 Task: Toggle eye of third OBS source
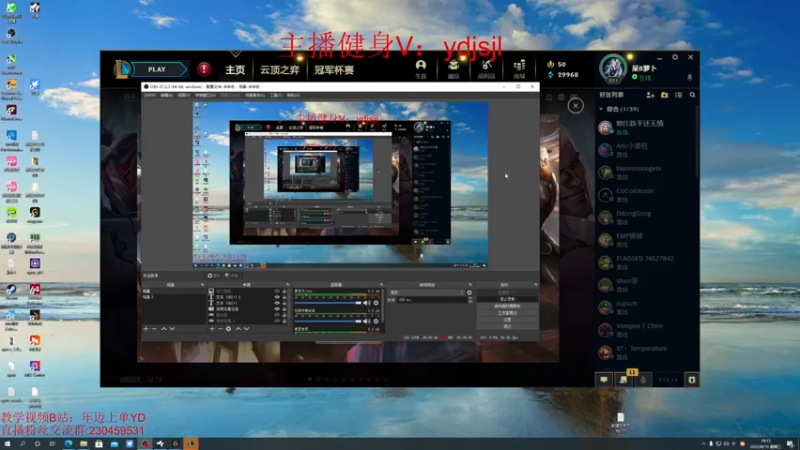277,303
